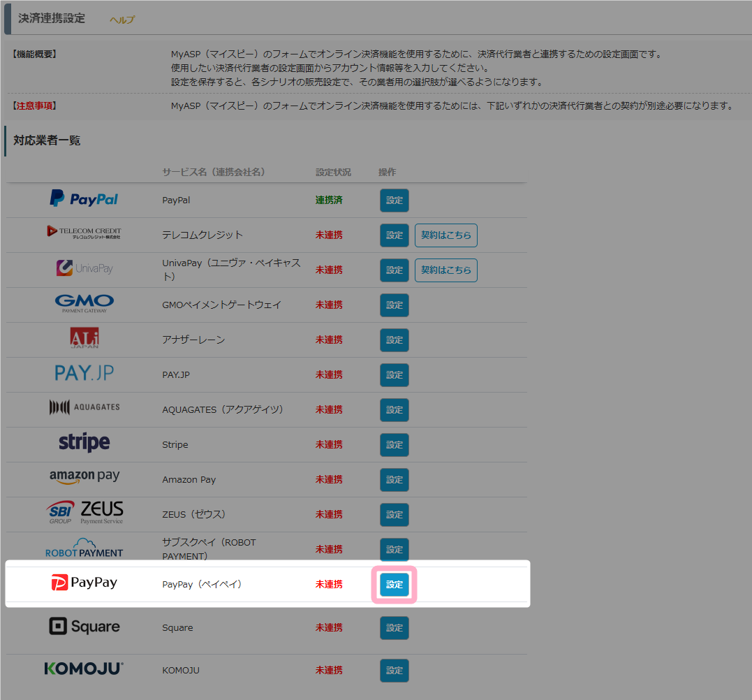Open 設定 for PayPal

[395, 200]
